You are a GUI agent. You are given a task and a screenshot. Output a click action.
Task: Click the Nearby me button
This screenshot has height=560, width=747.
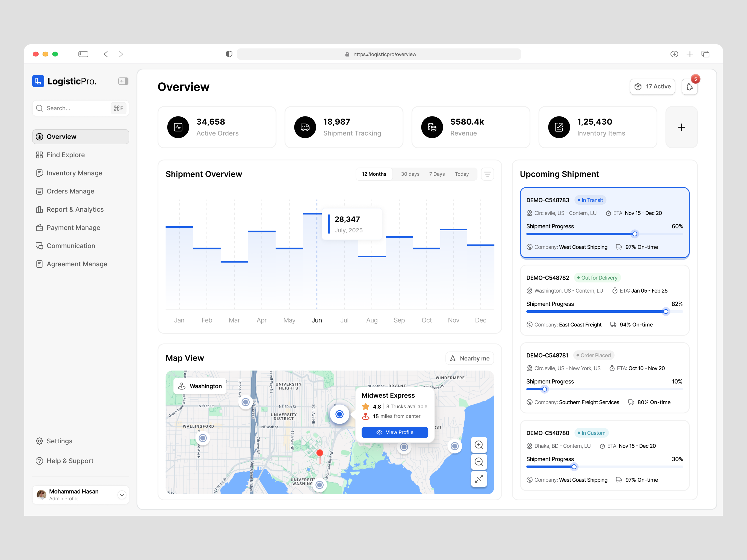[469, 358]
